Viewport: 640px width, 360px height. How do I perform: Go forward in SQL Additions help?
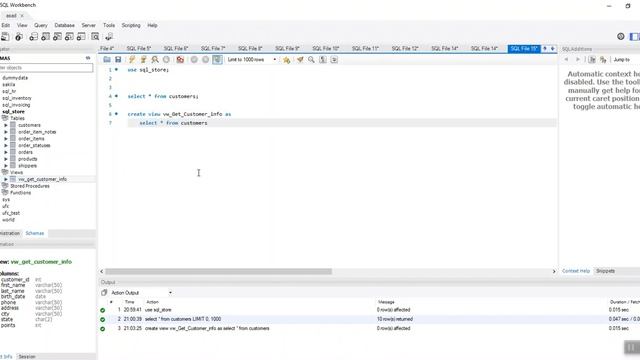tap(578, 60)
